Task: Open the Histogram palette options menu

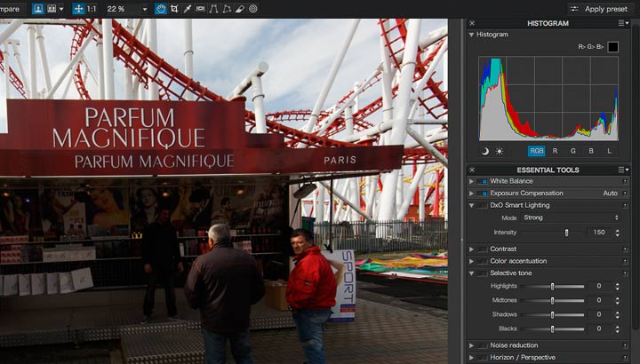Action: click(623, 23)
